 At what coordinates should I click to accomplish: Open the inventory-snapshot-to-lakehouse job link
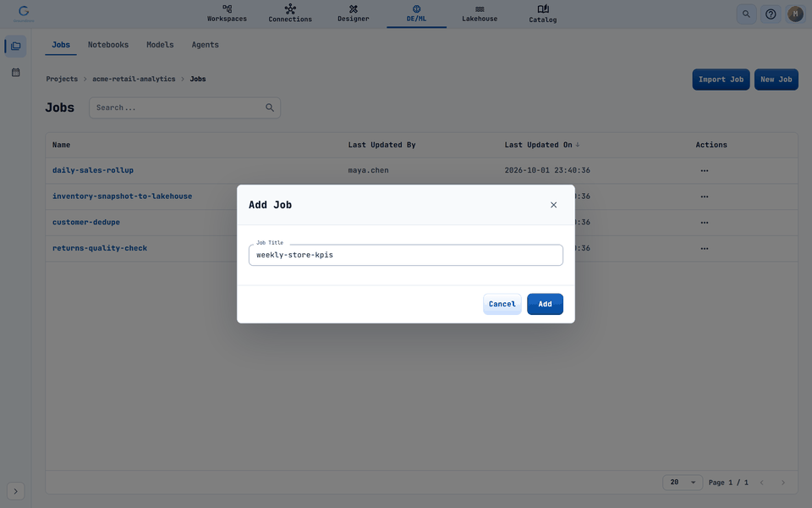click(122, 196)
